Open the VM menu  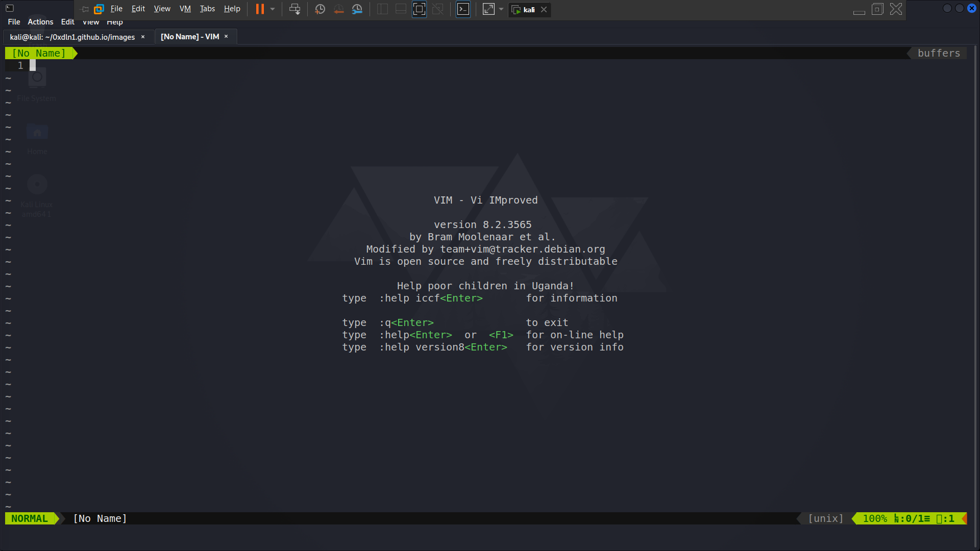[185, 9]
